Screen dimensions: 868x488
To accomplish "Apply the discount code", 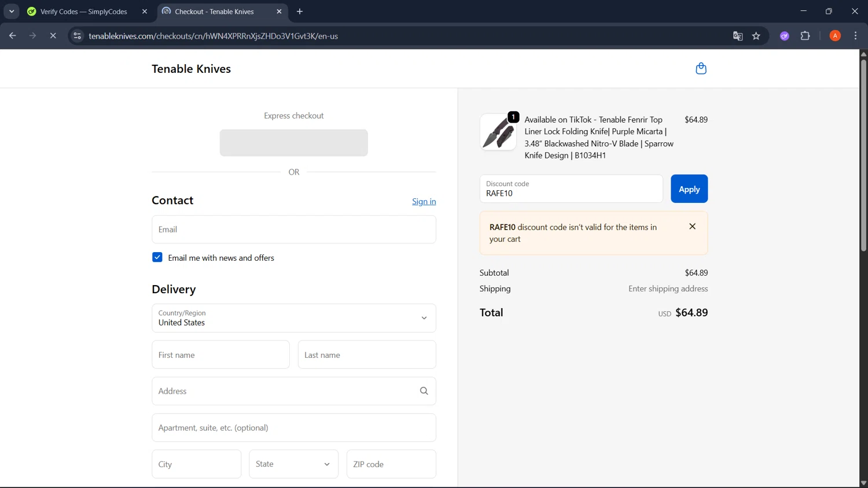I will [x=689, y=189].
